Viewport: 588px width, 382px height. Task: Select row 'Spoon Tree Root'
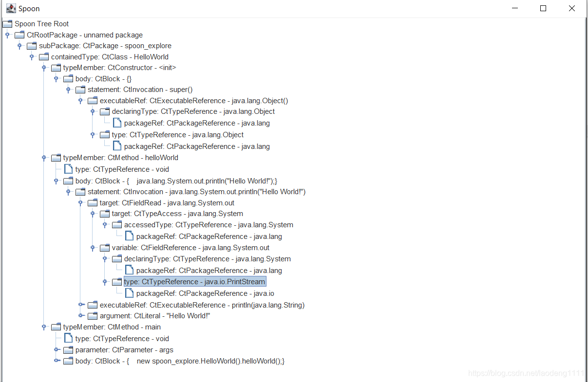point(41,24)
